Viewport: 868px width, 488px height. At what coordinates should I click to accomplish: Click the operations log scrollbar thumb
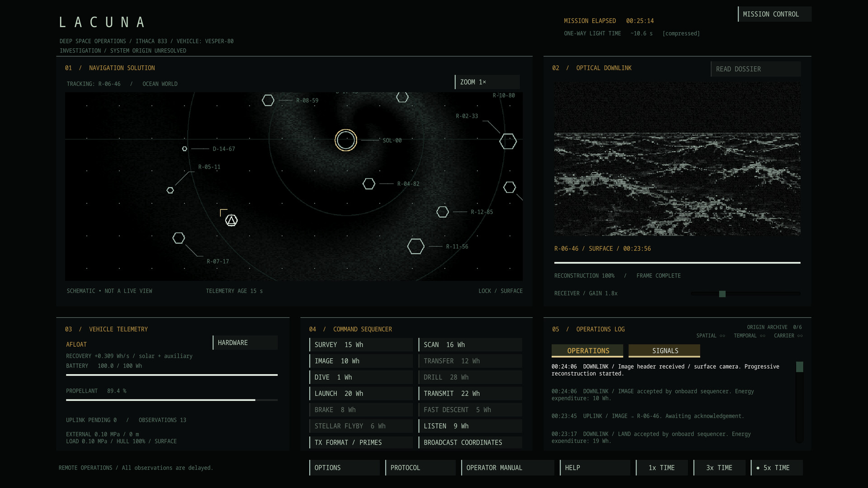point(800,367)
